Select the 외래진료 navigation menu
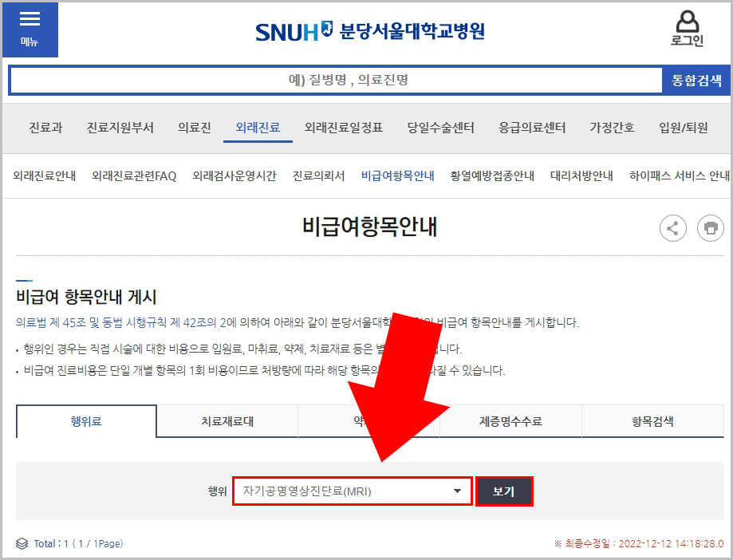The width and height of the screenshot is (733, 560). pyautogui.click(x=257, y=125)
